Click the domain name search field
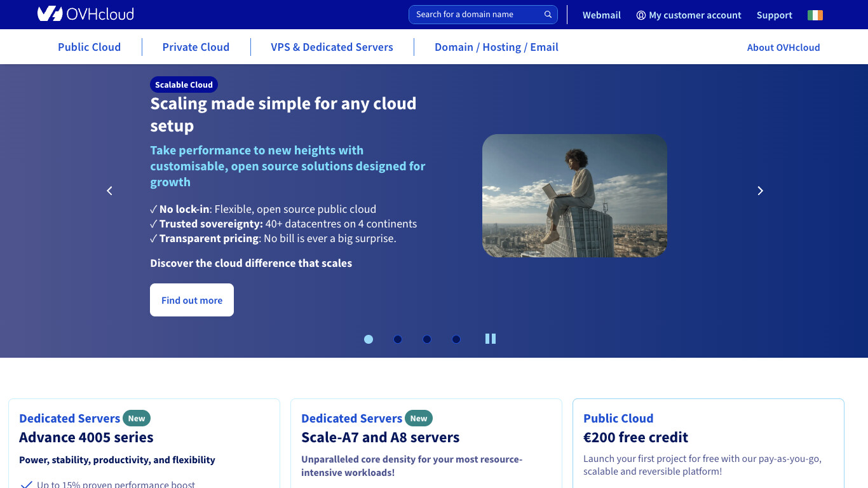 tap(477, 14)
